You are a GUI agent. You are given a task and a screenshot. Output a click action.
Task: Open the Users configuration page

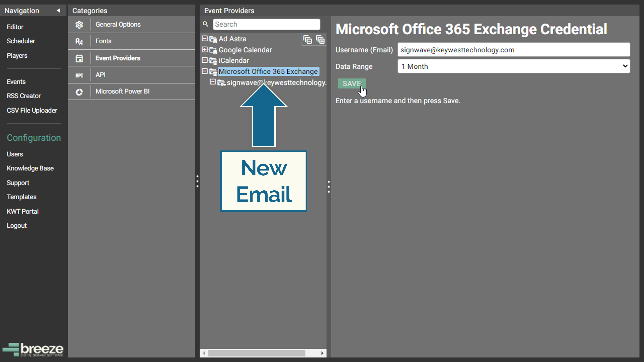point(15,154)
